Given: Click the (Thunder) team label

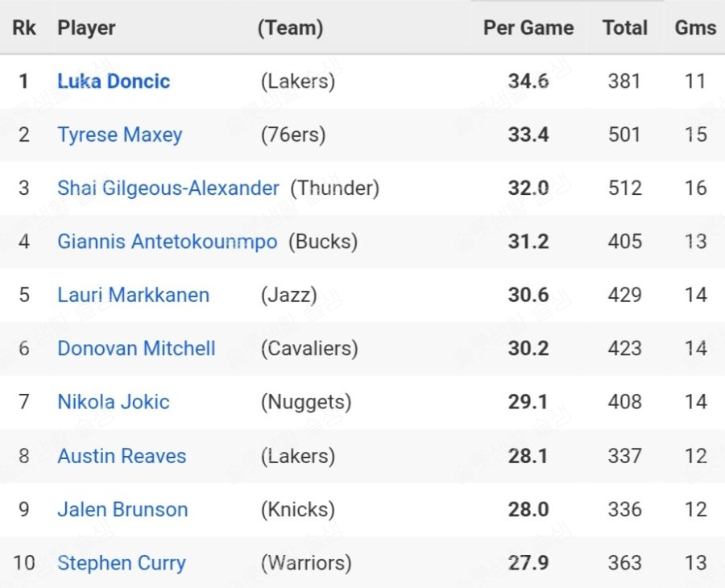Looking at the screenshot, I should pos(334,188).
